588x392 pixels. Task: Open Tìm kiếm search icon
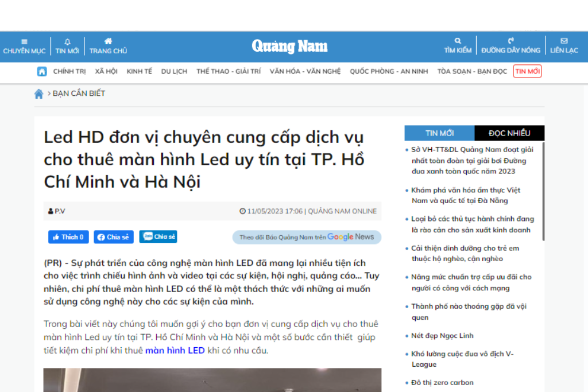click(x=458, y=41)
